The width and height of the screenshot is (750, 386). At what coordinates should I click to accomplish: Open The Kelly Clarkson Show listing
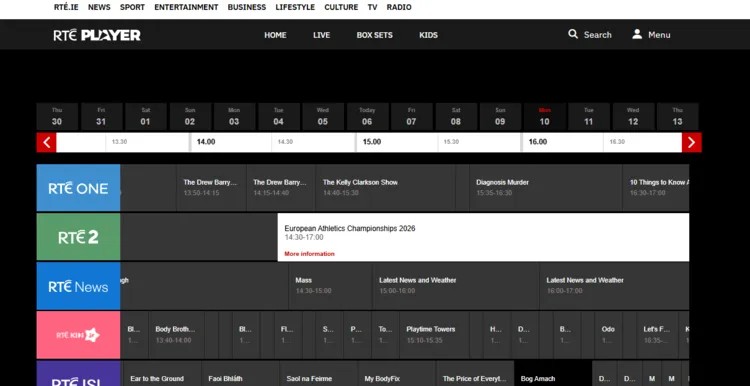pyautogui.click(x=386, y=187)
